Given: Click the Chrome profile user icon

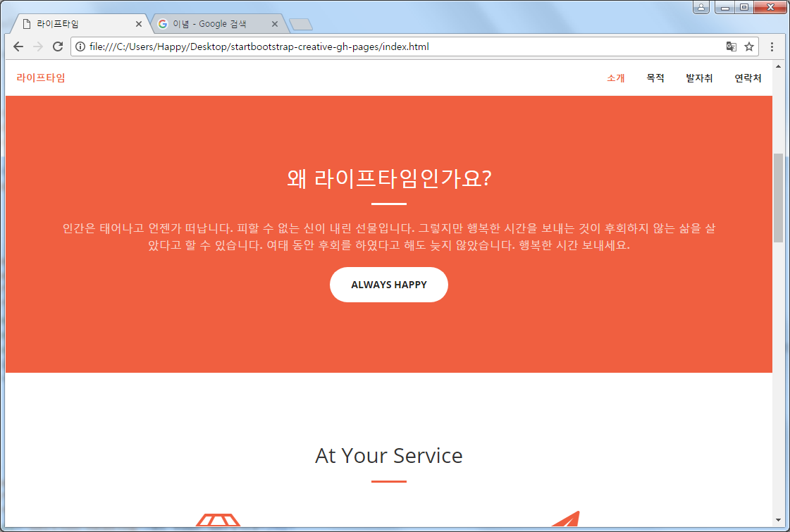Looking at the screenshot, I should 700,7.
